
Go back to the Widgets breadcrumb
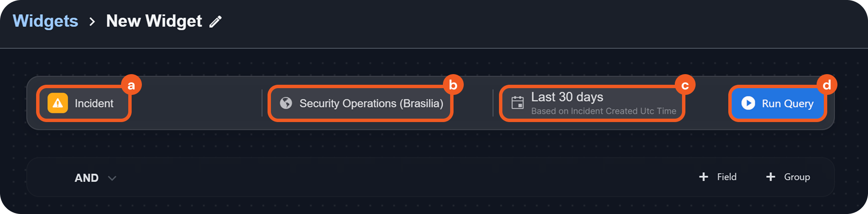(x=45, y=21)
